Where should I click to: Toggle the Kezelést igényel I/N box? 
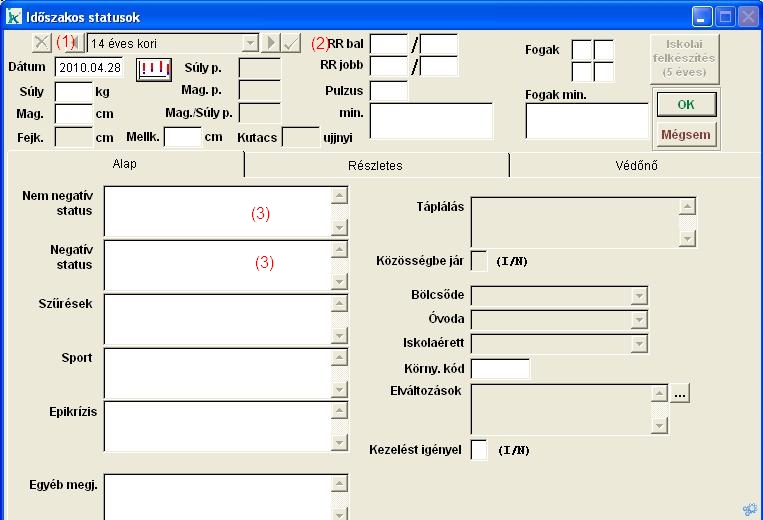pos(479,450)
